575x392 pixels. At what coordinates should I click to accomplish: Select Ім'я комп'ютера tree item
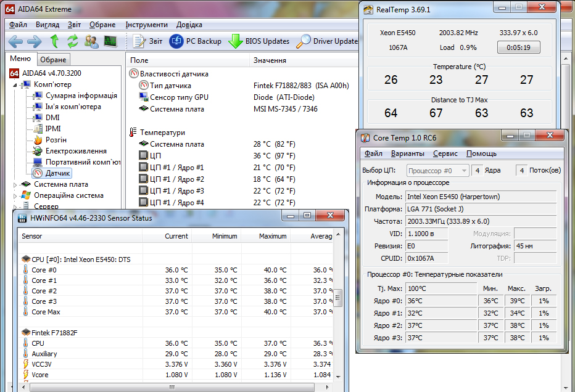67,107
